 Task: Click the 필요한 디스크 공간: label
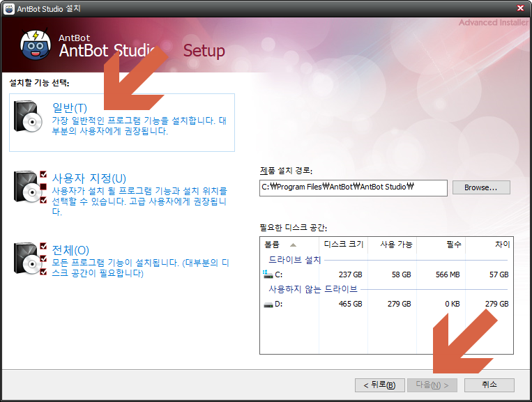click(x=293, y=228)
